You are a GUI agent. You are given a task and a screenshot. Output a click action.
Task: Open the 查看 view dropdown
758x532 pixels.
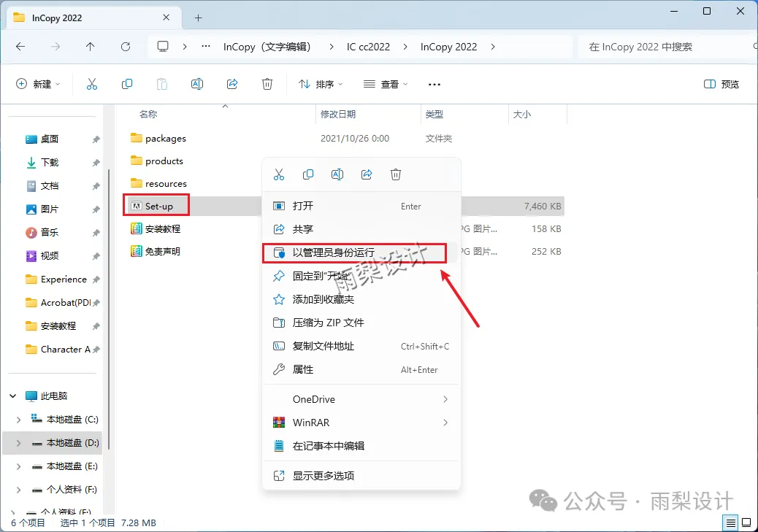386,84
